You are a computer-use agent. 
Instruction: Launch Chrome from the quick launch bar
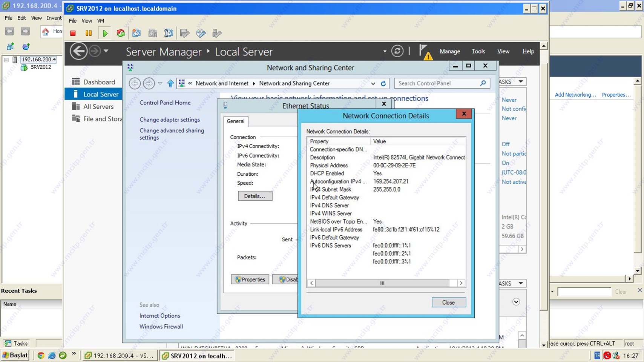tap(41, 355)
